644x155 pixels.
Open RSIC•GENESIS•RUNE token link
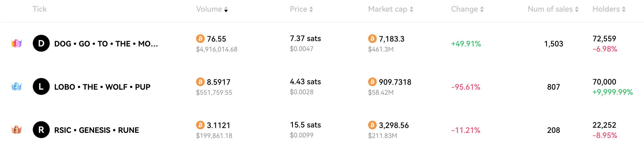click(x=97, y=130)
